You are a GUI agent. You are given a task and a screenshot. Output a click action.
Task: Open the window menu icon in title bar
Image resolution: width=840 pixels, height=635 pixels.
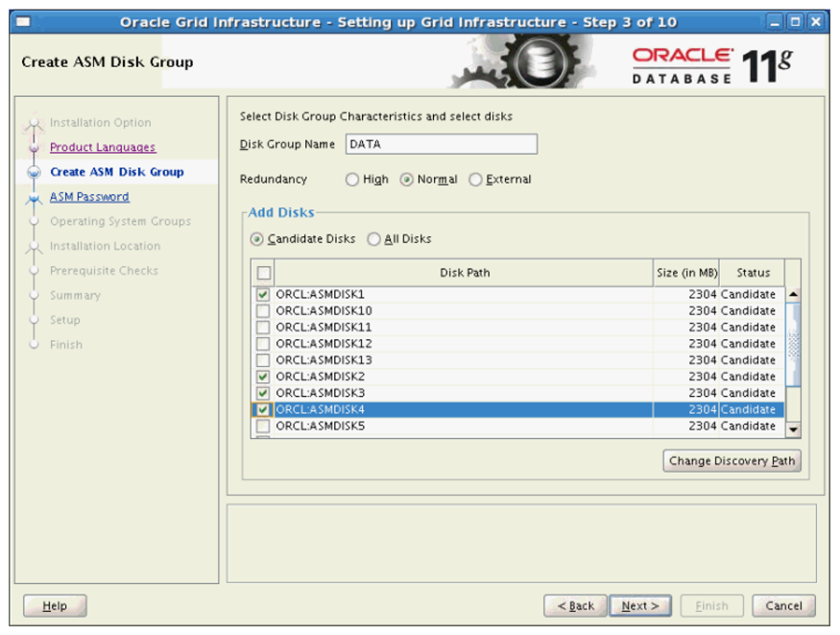point(23,22)
